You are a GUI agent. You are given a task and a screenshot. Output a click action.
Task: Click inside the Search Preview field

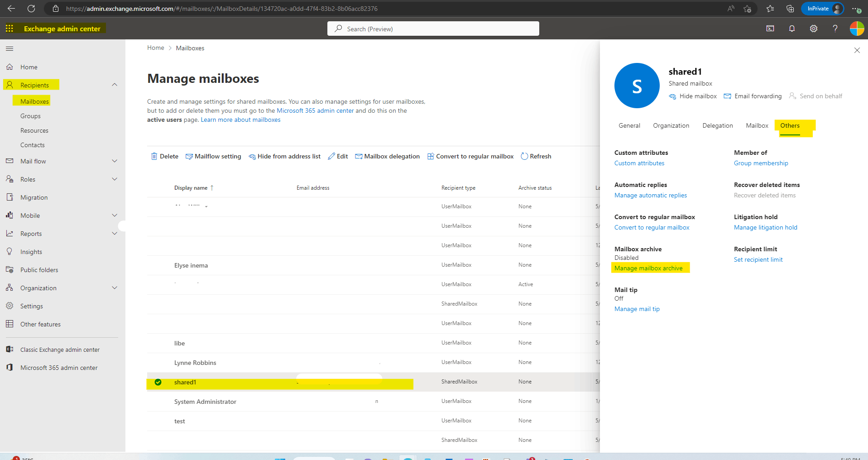click(x=432, y=28)
